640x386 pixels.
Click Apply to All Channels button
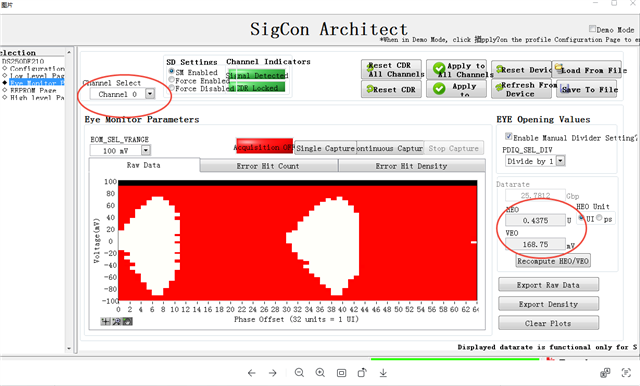[x=457, y=69]
